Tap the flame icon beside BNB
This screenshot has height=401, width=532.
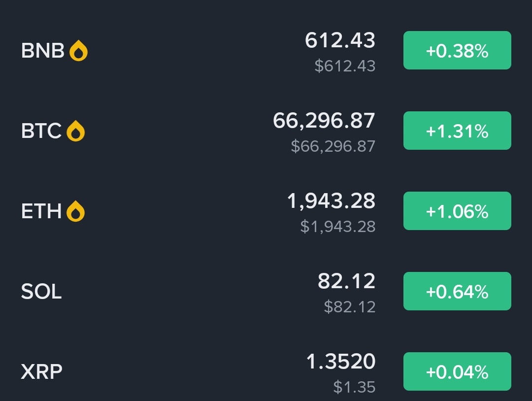point(78,51)
